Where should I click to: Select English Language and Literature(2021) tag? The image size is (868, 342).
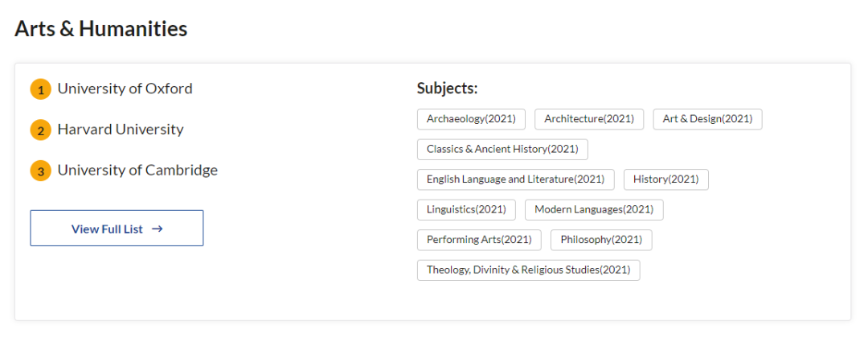pos(515,179)
